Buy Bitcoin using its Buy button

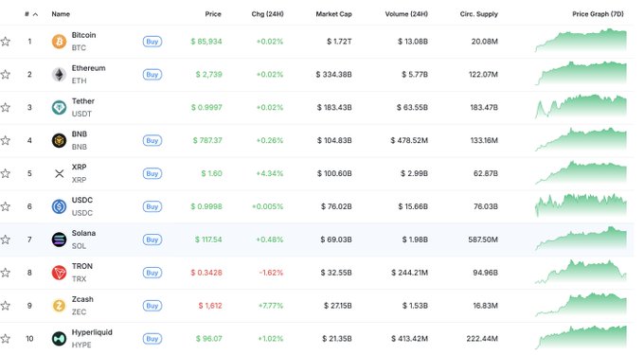(x=152, y=42)
